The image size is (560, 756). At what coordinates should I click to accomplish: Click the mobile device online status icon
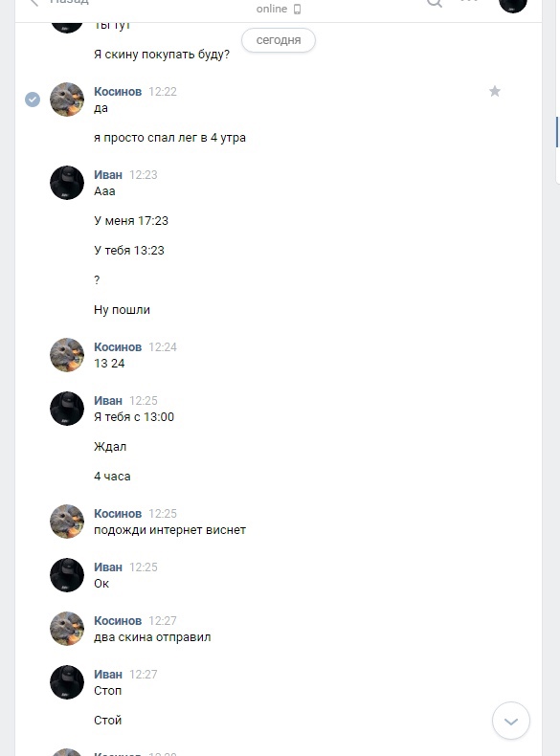click(297, 10)
